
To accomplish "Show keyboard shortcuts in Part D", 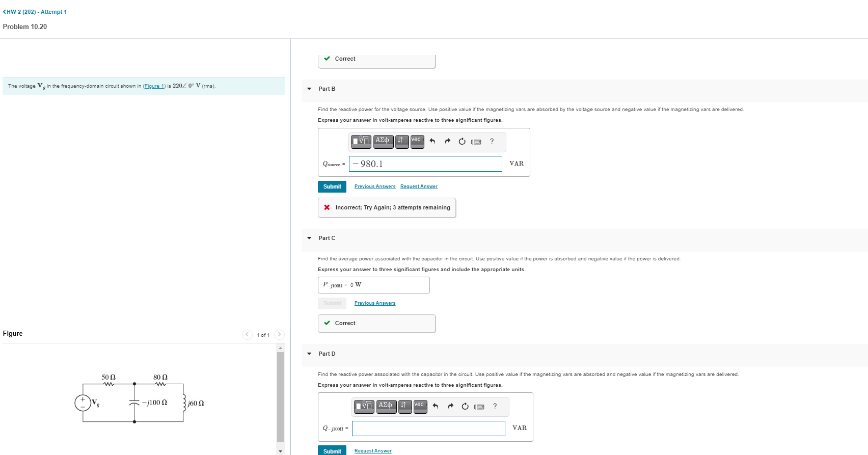I will pos(479,407).
